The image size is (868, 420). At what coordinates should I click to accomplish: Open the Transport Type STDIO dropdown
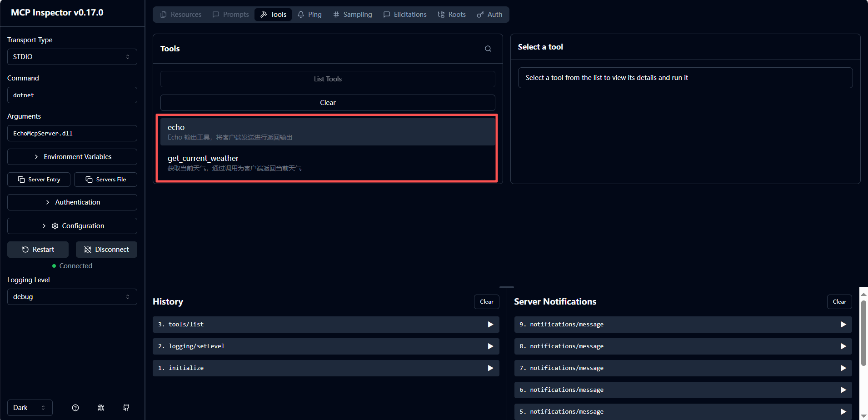click(72, 57)
